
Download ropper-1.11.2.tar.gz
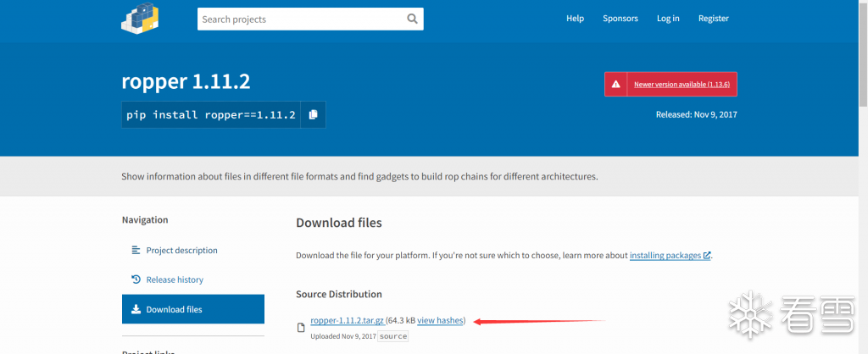[348, 320]
